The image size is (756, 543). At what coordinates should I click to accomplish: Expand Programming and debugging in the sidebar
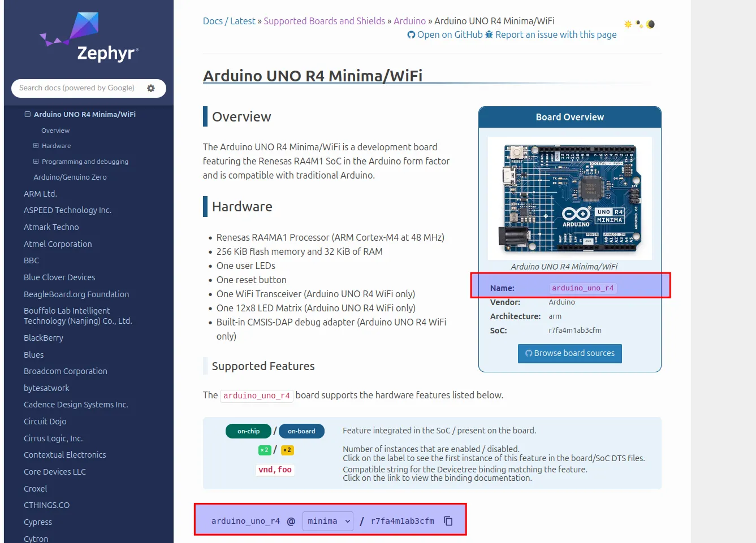pos(35,161)
